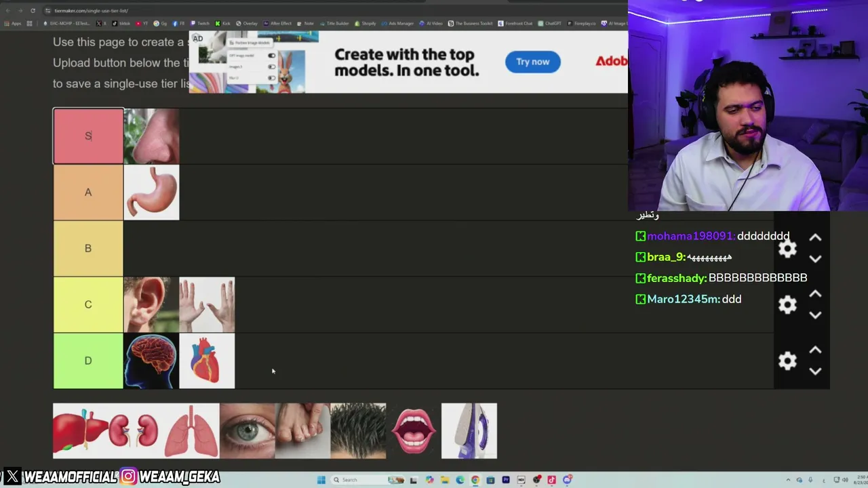
Task: Select the hands image in C tier
Action: [x=207, y=305]
